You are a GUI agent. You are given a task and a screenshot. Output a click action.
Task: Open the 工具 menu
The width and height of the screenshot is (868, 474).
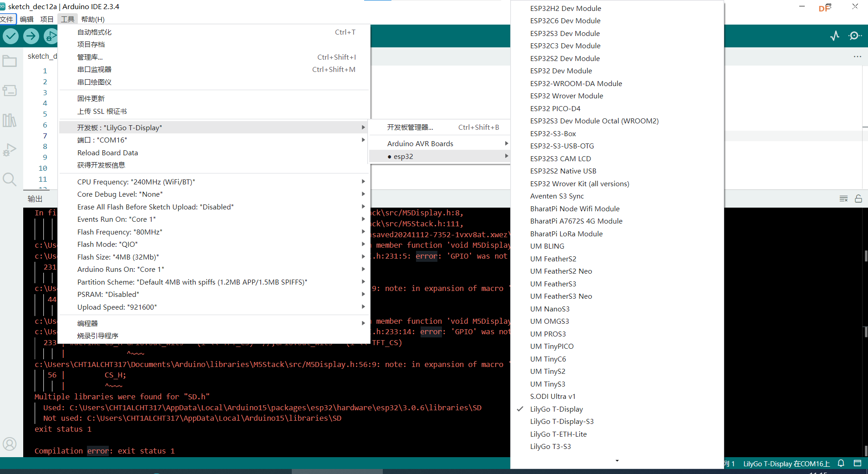click(x=67, y=19)
